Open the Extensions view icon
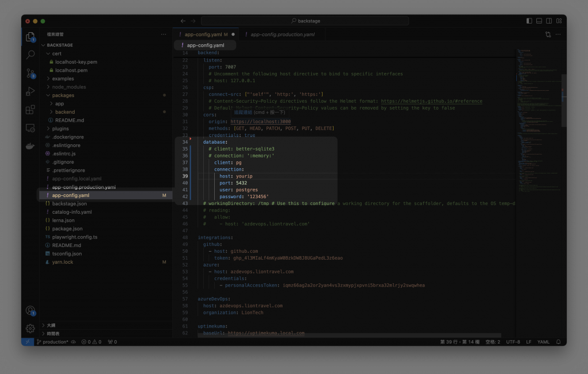 point(30,110)
